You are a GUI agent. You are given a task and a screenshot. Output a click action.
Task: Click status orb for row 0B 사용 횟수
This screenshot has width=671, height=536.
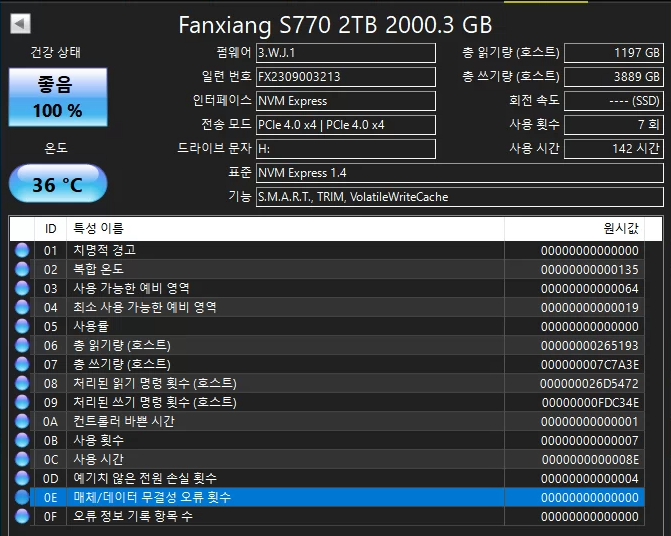point(22,440)
